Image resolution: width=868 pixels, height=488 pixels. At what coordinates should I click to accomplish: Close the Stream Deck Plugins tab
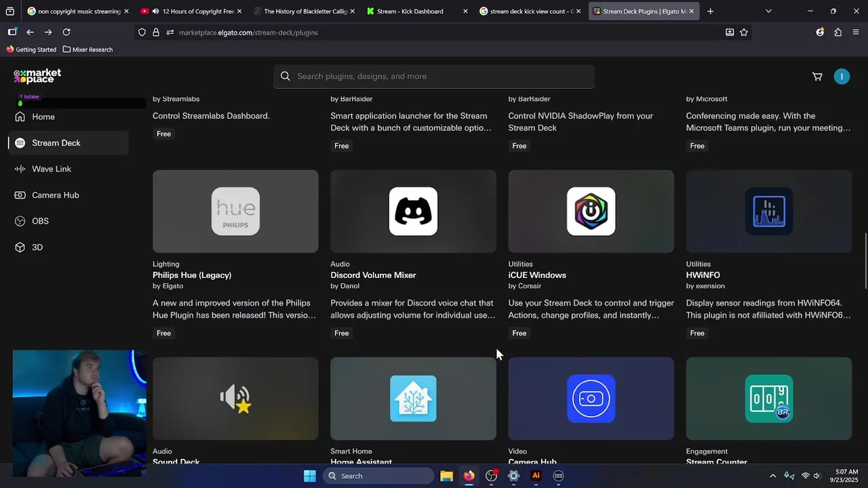tap(691, 11)
